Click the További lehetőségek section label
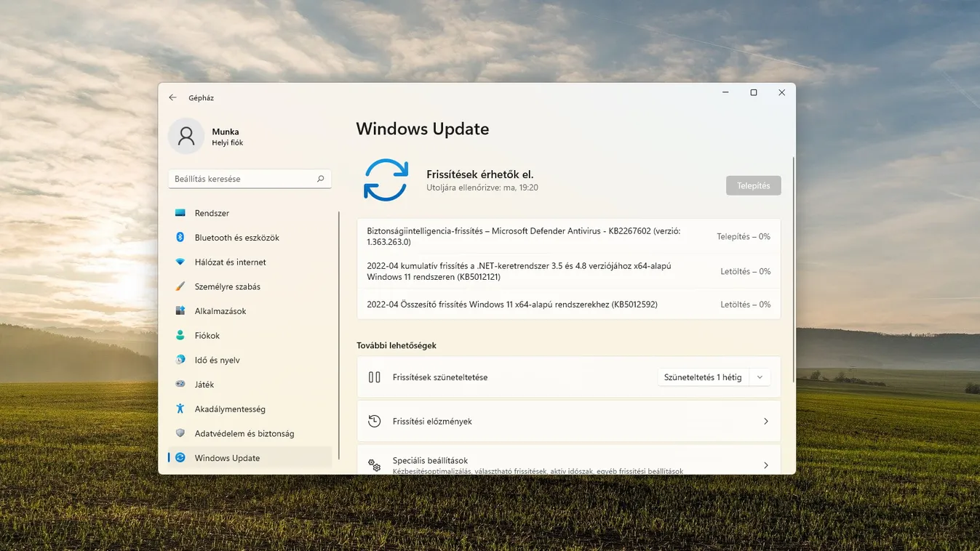This screenshot has width=980, height=551. (x=397, y=345)
